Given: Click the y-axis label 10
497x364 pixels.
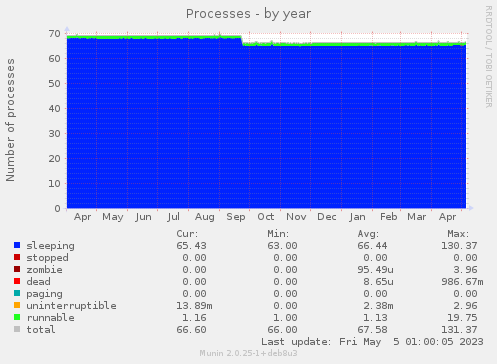Looking at the screenshot, I should (54, 183).
